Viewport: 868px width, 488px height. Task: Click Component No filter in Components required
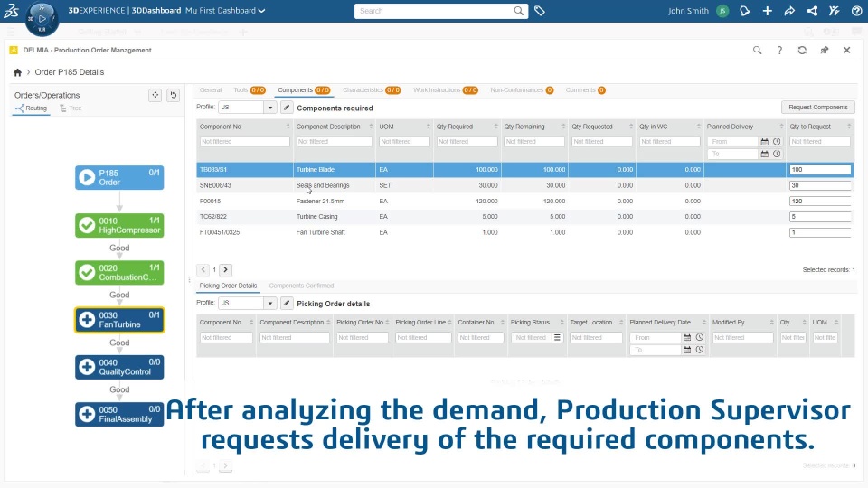coord(244,142)
